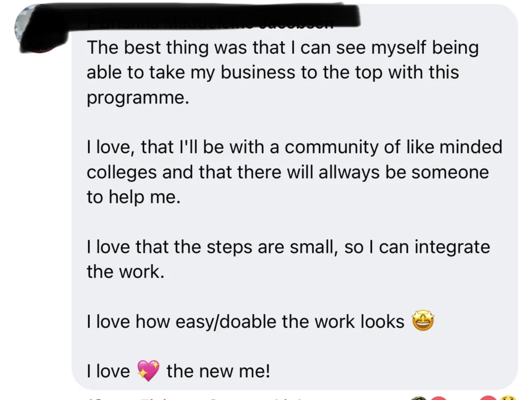Click the word 'business' in the comment

(x=258, y=73)
